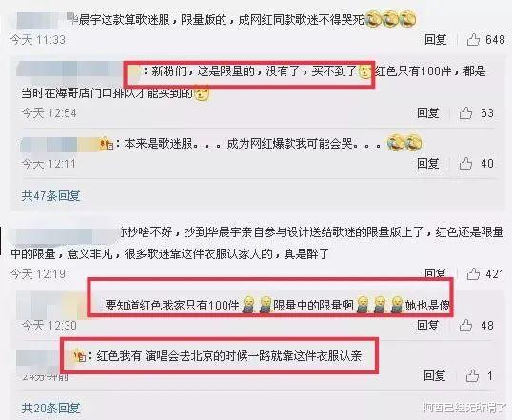Expand 共20条回复 thread
Screen dimensions: 512x420
(x=50, y=408)
